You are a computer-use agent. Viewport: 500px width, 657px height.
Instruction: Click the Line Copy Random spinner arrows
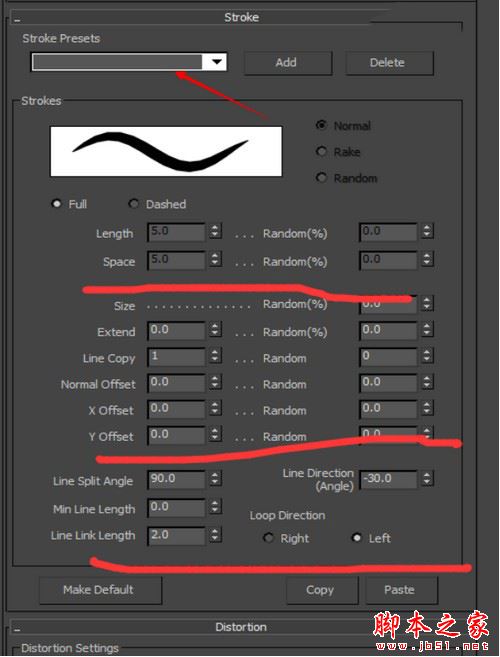[427, 356]
